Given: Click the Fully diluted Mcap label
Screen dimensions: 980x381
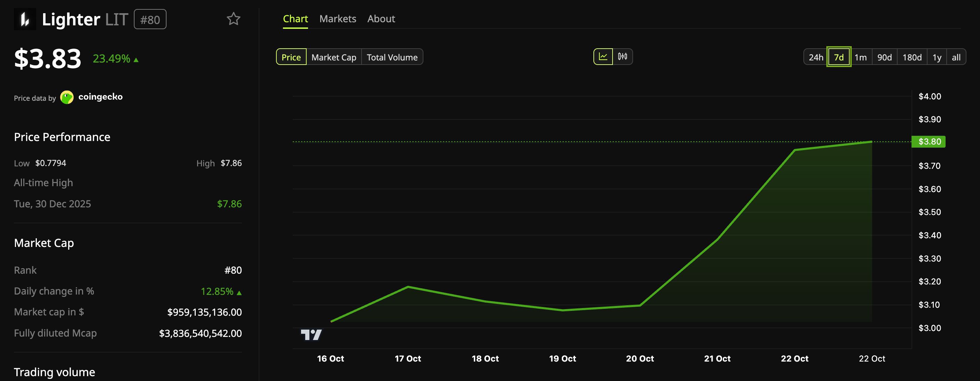Looking at the screenshot, I should click(x=55, y=333).
